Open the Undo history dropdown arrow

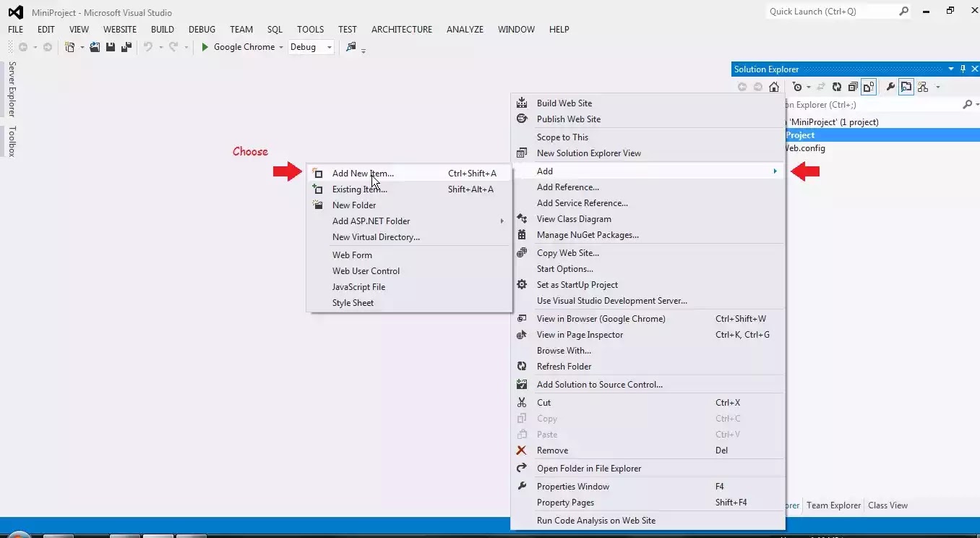click(160, 47)
